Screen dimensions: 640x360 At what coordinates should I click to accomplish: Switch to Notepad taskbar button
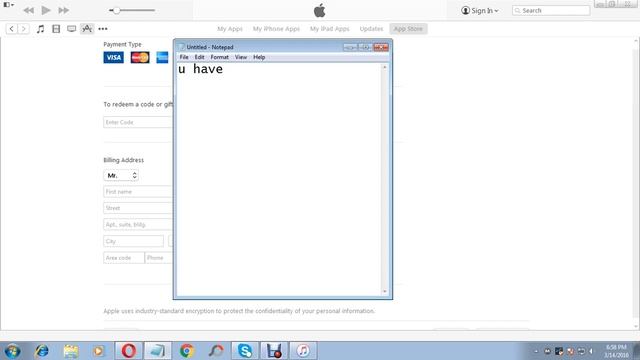(x=158, y=351)
